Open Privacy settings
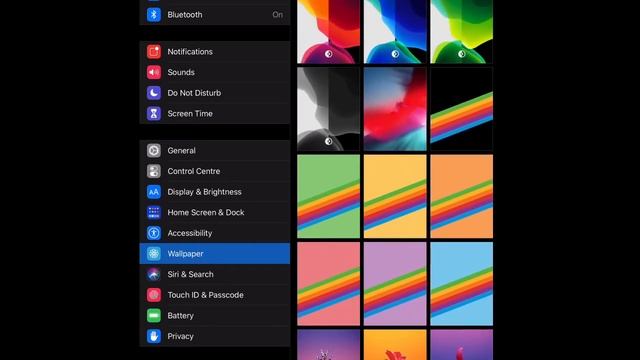The width and height of the screenshot is (640, 360). (x=215, y=336)
